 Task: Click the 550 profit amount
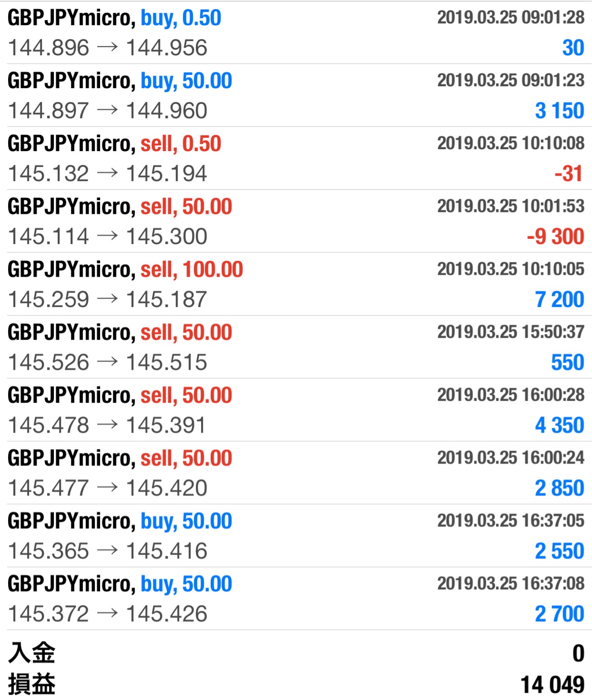567,363
